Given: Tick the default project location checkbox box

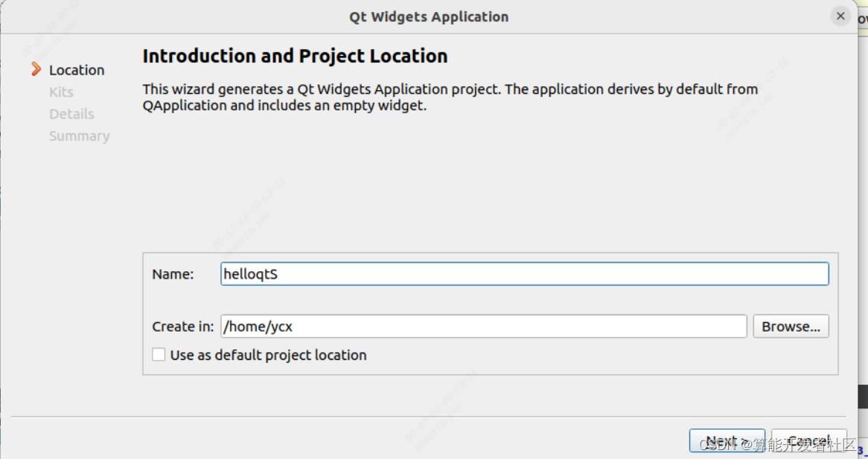Looking at the screenshot, I should [x=159, y=355].
